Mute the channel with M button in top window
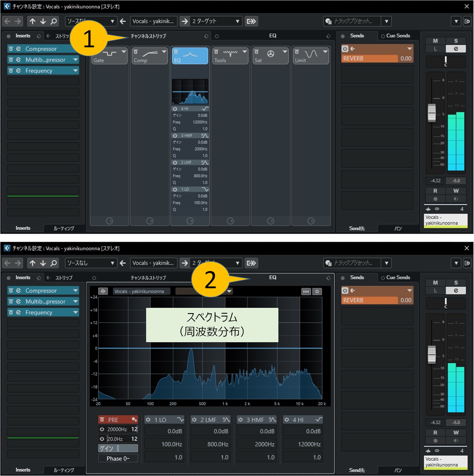Screen dimensions: 474x476 click(435, 41)
